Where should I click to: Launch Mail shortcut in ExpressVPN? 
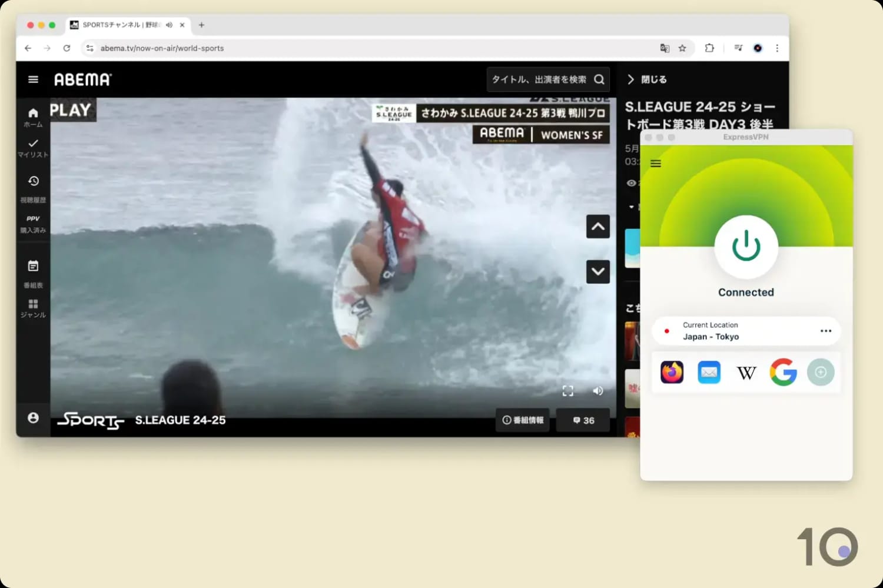click(x=709, y=372)
